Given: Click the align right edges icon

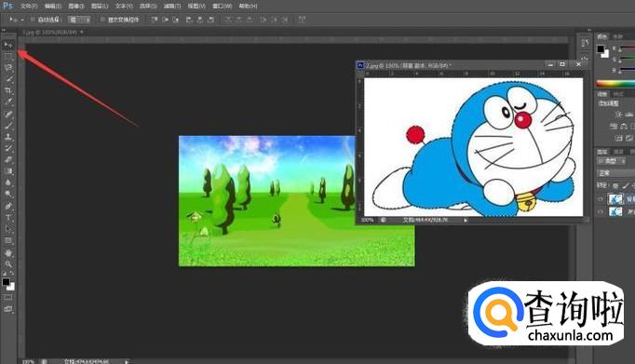Looking at the screenshot, I should click(210, 19).
